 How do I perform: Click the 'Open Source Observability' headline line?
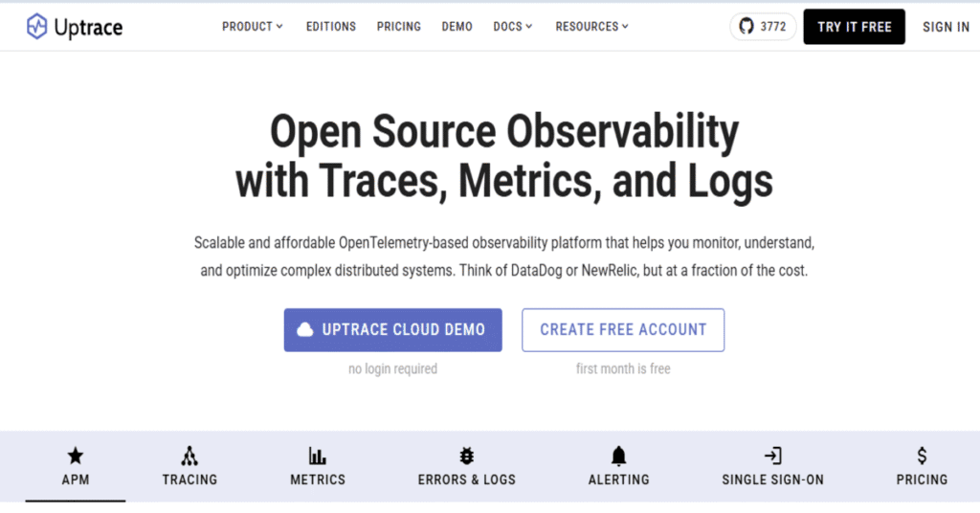pyautogui.click(x=504, y=133)
